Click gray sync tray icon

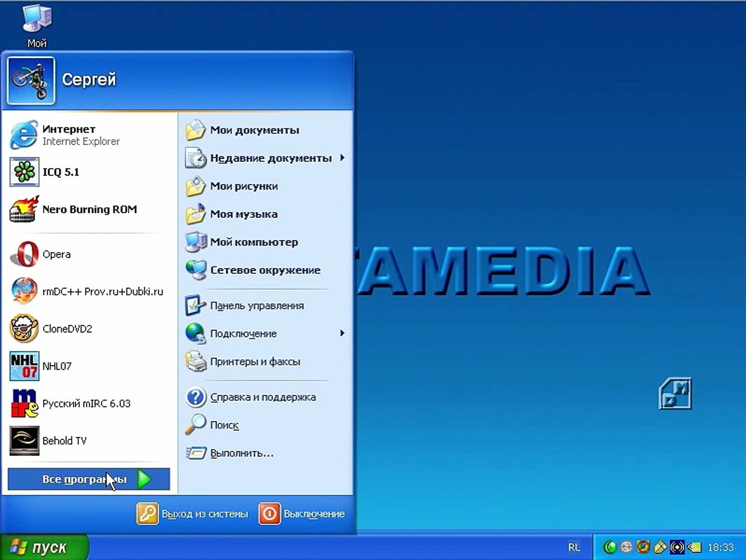click(627, 547)
